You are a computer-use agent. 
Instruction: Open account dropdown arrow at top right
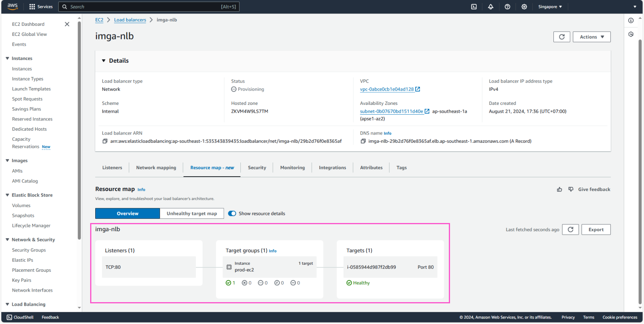point(635,7)
